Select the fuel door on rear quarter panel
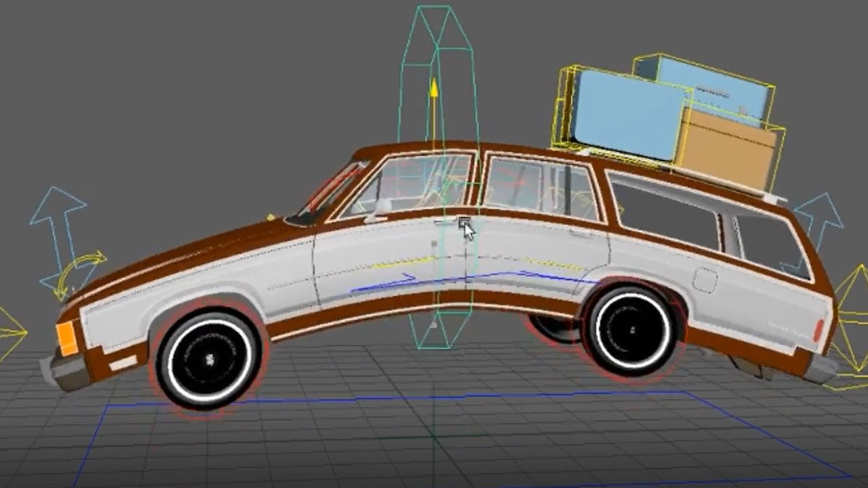 click(x=705, y=281)
